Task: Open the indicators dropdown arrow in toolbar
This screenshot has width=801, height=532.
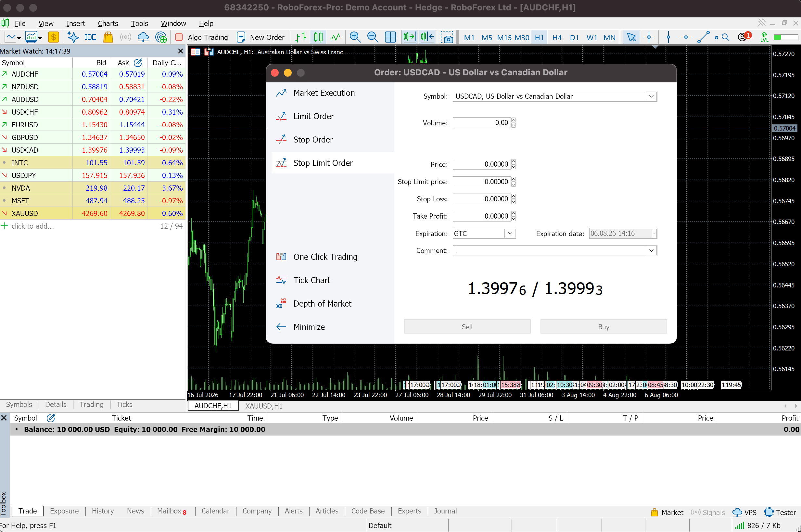Action: [40, 38]
